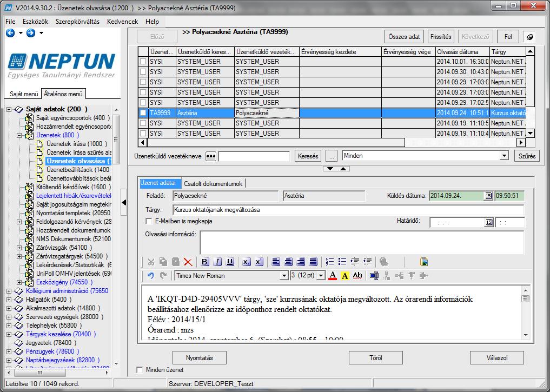Image resolution: width=550 pixels, height=392 pixels.
Task: Click the message table horizontal scrollbar
Action: coord(332,143)
